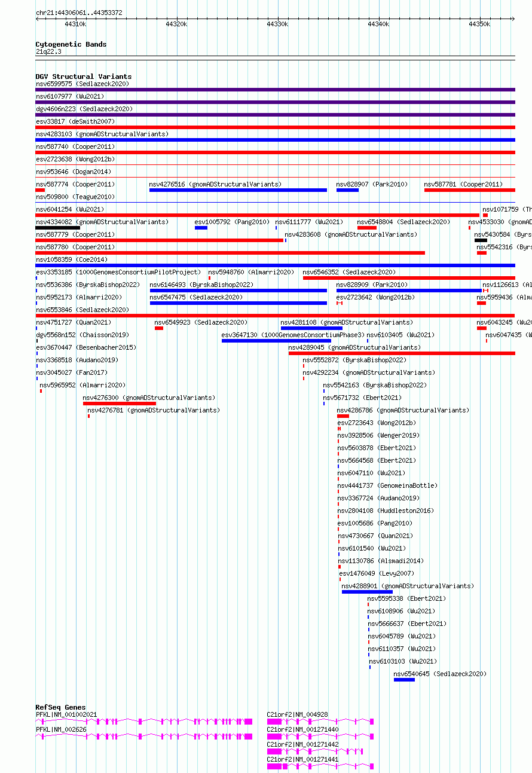The image size is (532, 773).
Task: Select the esv2723638 (Wong2012b) label
Action: pyautogui.click(x=75, y=159)
